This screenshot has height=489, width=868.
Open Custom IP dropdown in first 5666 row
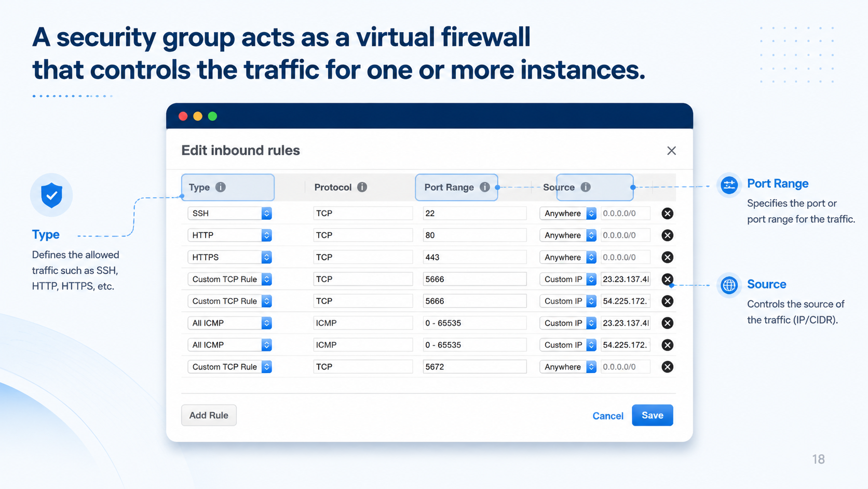click(568, 279)
